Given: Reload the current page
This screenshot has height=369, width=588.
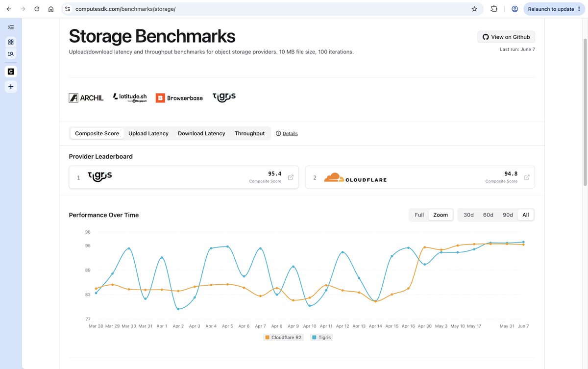Looking at the screenshot, I should (37, 9).
